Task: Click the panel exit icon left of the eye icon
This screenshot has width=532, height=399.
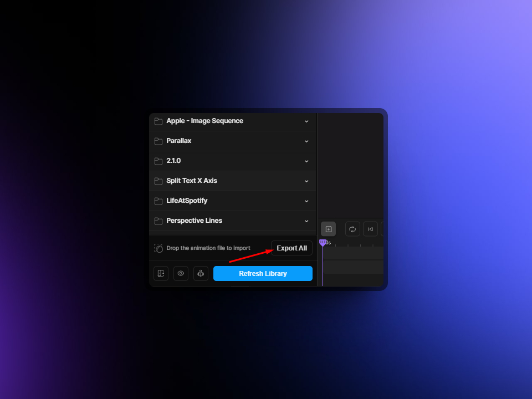Action: [161, 273]
